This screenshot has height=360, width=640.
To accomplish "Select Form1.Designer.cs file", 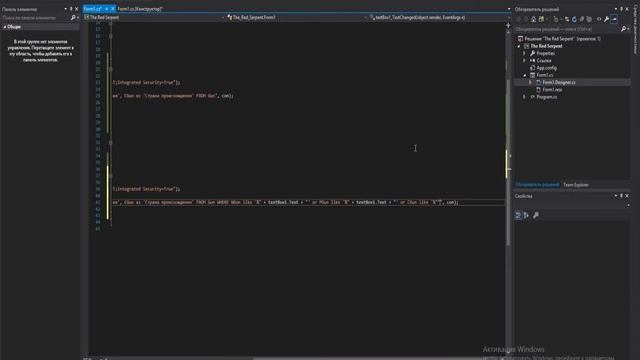I will [x=559, y=82].
